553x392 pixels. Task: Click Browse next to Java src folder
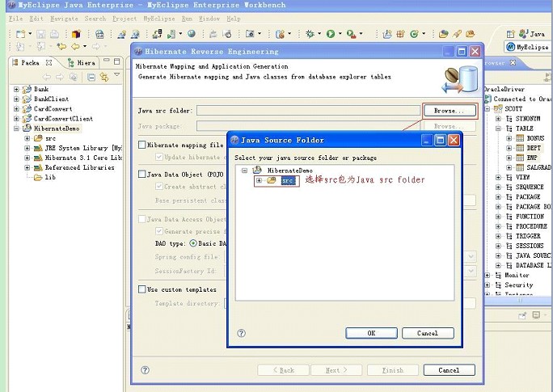[x=450, y=111]
